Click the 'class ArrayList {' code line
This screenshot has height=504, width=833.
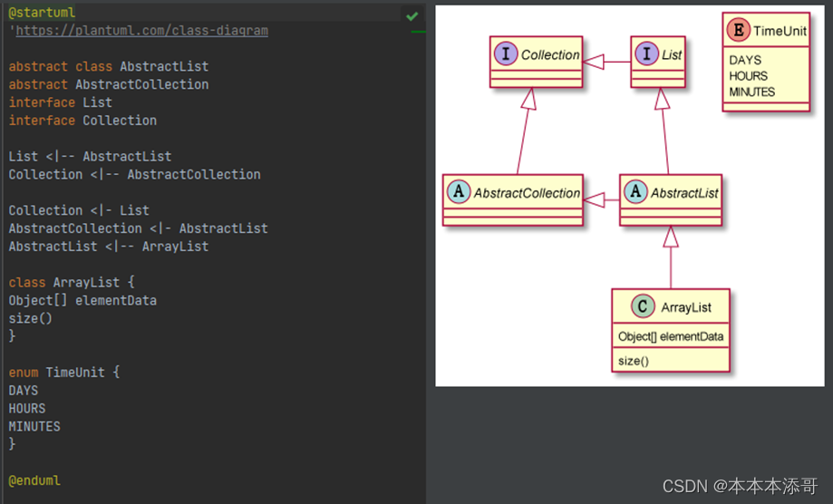72,282
